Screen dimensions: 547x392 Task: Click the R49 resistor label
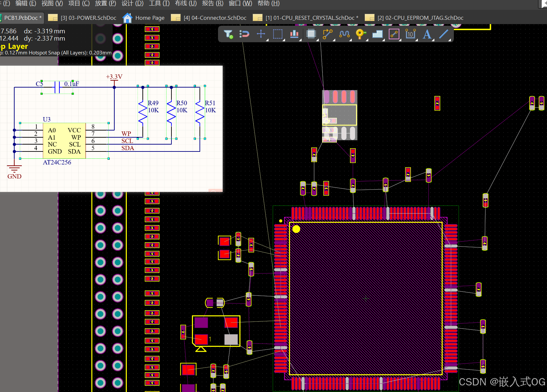[153, 103]
